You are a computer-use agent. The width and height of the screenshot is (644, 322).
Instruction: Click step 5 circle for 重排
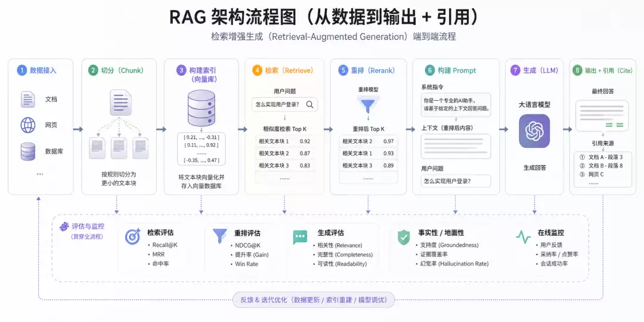tap(343, 70)
